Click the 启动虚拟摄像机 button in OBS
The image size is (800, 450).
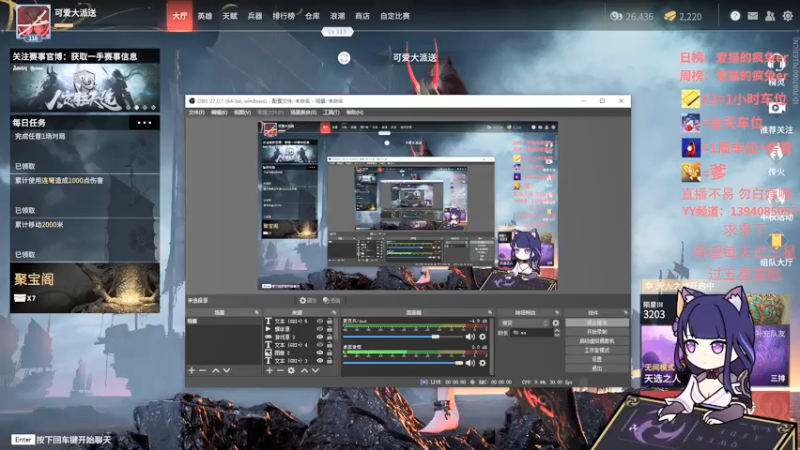[596, 341]
